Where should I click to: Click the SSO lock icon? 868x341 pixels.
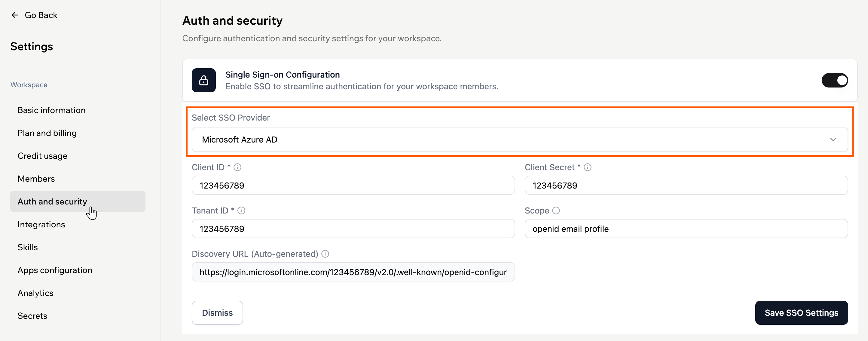coord(203,80)
